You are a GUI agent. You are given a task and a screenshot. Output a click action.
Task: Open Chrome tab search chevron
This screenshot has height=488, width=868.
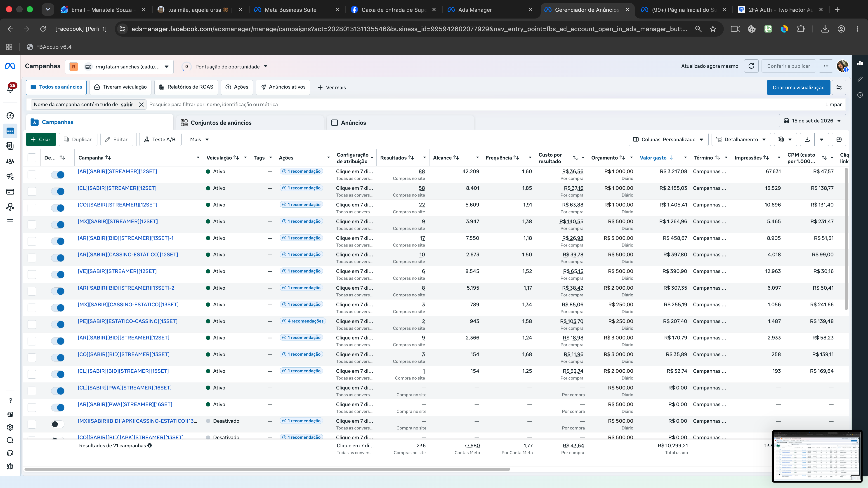click(48, 10)
